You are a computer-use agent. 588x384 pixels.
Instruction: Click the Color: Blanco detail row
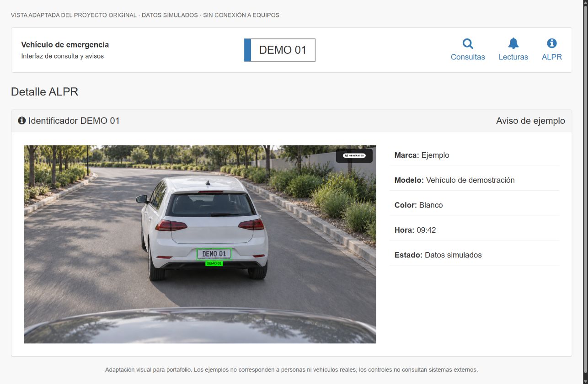[x=474, y=205]
